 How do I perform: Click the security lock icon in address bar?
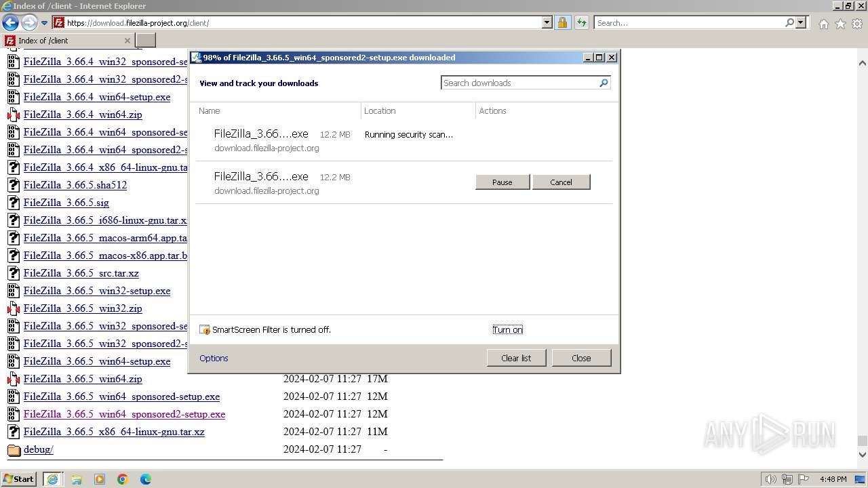[x=562, y=22]
